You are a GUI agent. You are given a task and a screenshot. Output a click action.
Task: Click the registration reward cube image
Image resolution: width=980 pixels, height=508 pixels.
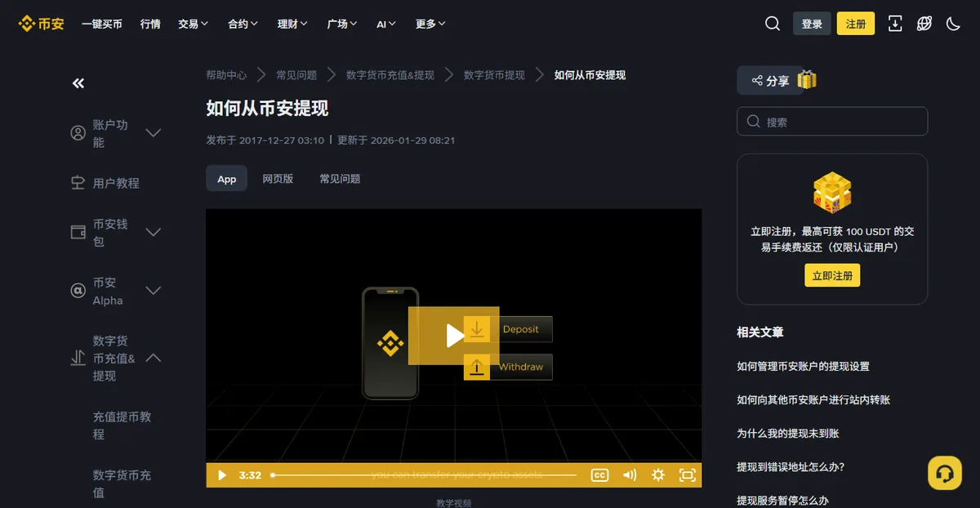(832, 193)
